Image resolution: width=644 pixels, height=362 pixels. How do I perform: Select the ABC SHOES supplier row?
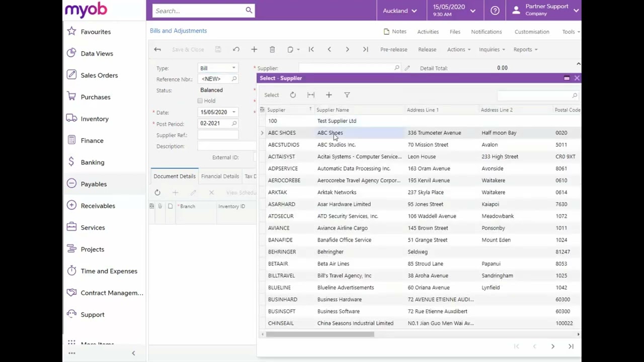pos(420,133)
